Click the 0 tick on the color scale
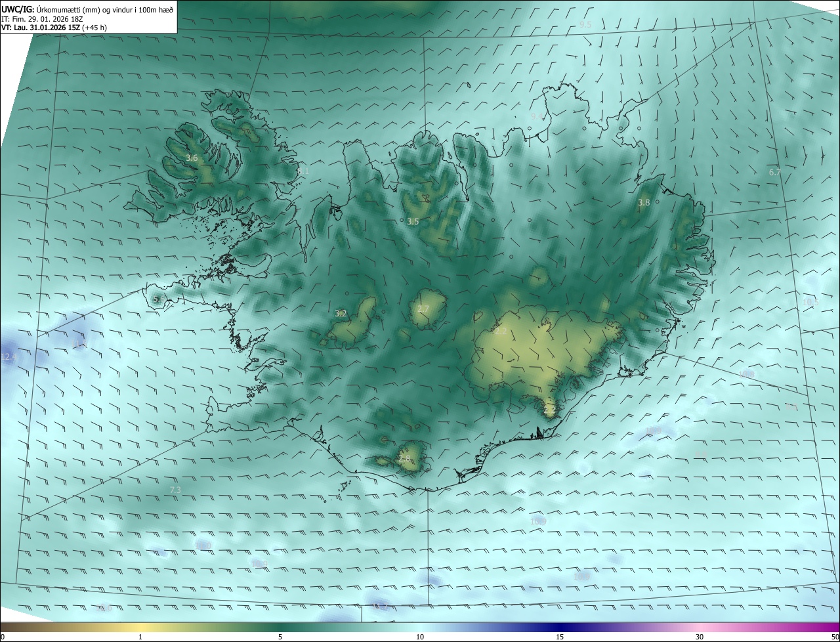 [3, 637]
